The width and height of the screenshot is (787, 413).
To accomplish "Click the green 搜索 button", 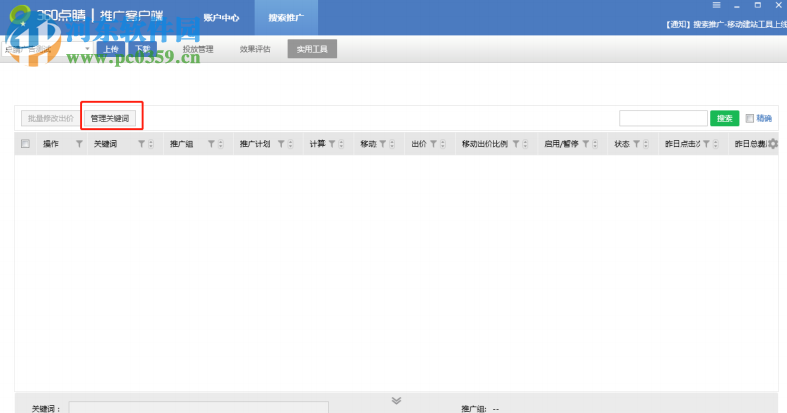I will tap(724, 118).
